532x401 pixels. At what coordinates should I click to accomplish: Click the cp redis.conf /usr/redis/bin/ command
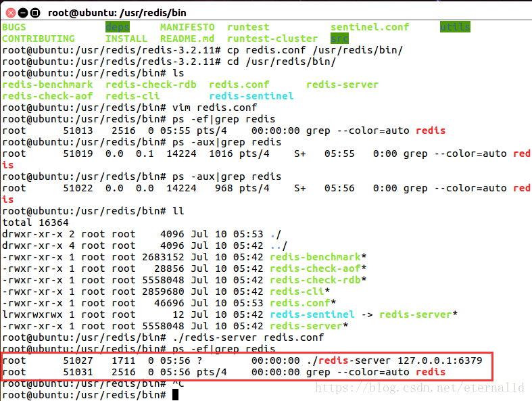(315, 50)
